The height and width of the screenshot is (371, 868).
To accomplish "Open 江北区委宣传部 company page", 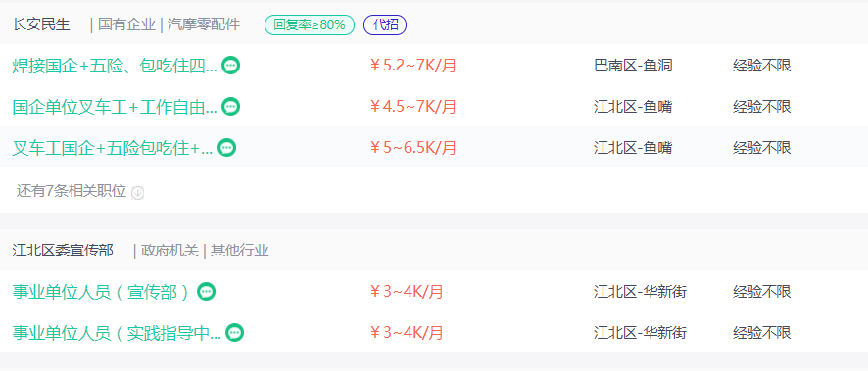I will coord(63,251).
